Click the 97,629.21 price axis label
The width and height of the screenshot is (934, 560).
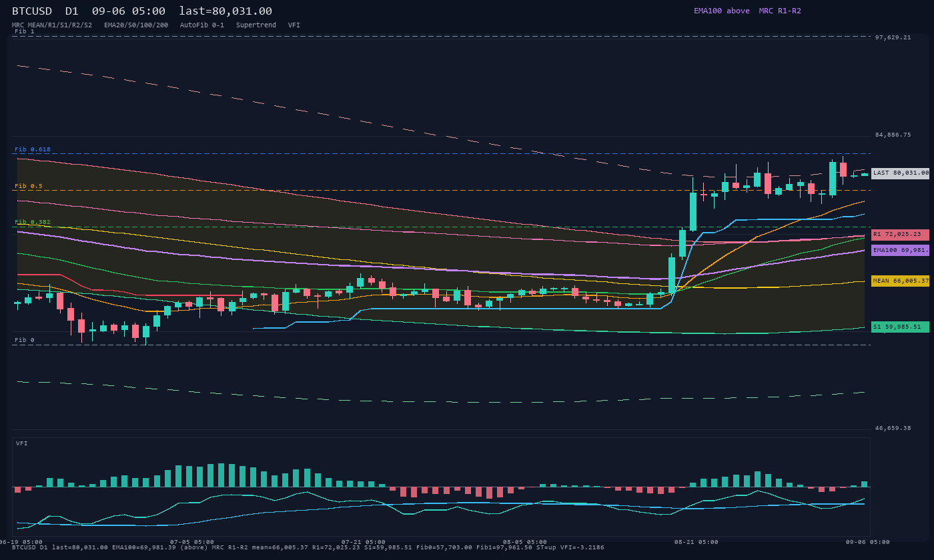pyautogui.click(x=893, y=37)
